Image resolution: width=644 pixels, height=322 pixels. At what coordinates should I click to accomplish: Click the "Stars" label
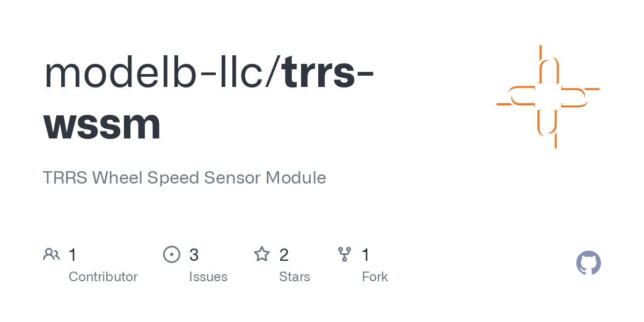[x=295, y=277]
